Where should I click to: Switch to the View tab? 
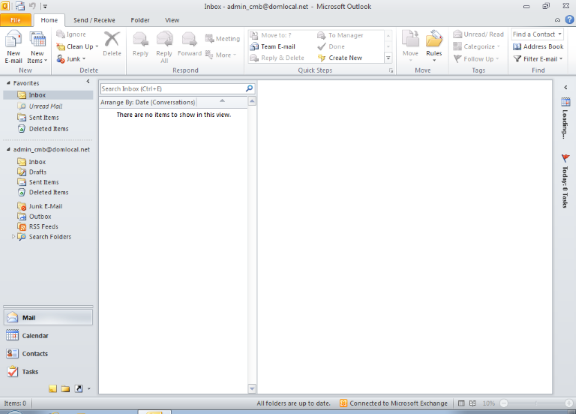pos(172,20)
